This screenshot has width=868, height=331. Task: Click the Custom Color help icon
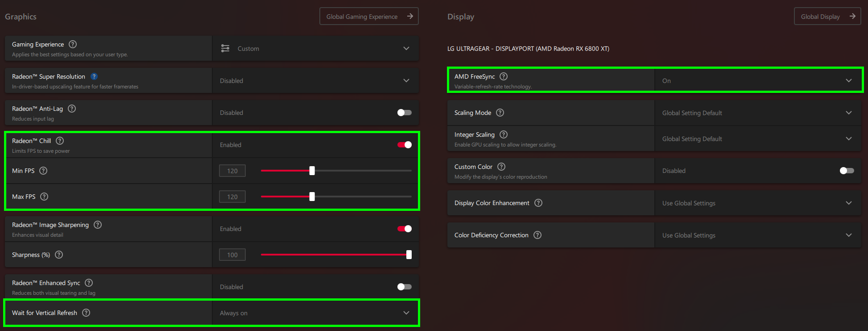click(x=501, y=167)
